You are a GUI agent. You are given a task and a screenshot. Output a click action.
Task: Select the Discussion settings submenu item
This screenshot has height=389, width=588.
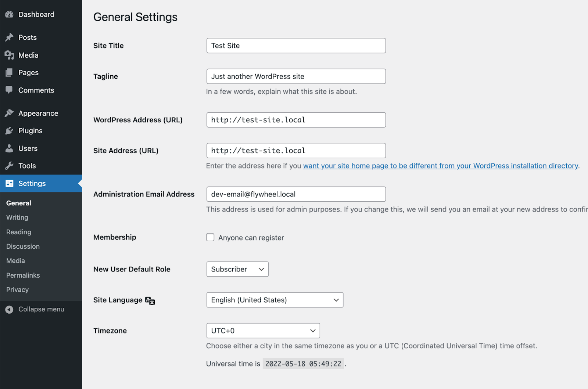coord(23,246)
